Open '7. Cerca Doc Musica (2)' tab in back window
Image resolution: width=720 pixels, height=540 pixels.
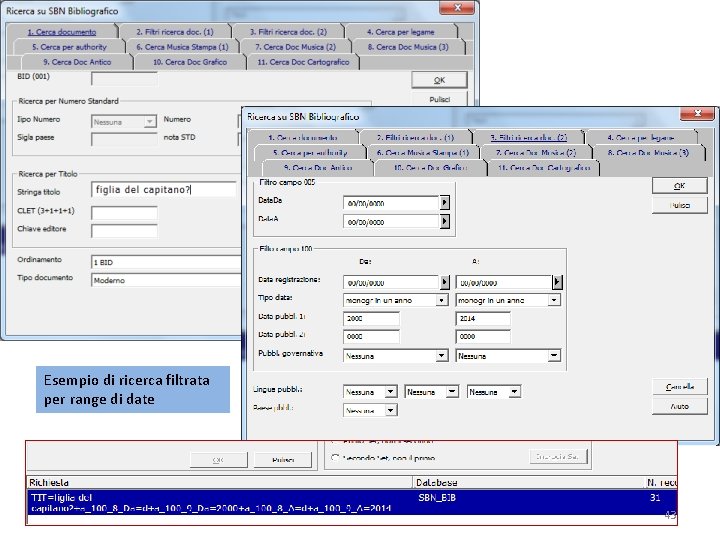pyautogui.click(x=295, y=47)
